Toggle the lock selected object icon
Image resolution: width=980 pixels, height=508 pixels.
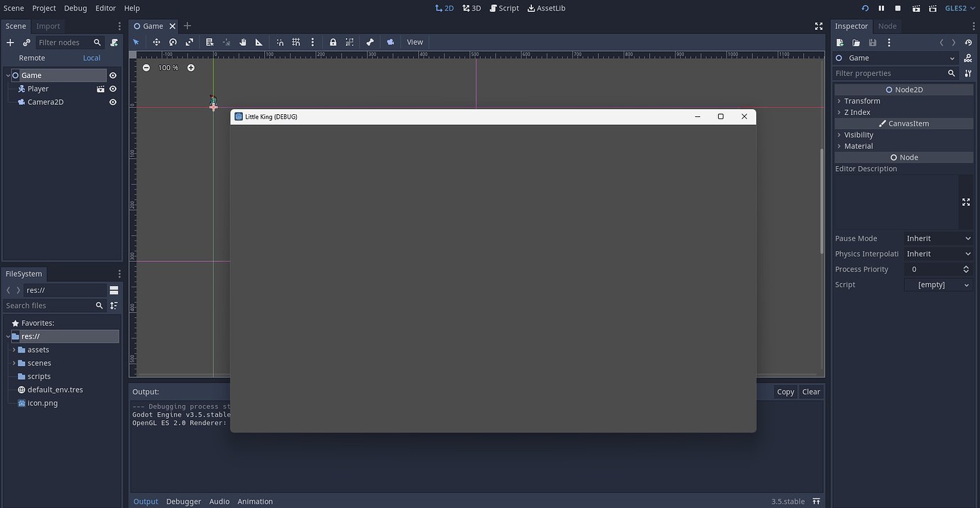pyautogui.click(x=333, y=42)
